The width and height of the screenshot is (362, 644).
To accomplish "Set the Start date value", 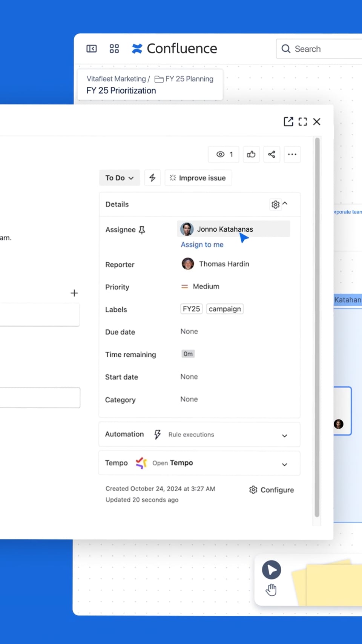I will click(x=189, y=377).
